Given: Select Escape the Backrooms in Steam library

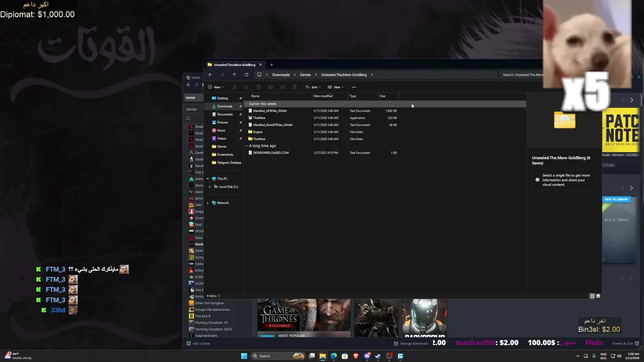Looking at the screenshot, I should (x=212, y=309).
